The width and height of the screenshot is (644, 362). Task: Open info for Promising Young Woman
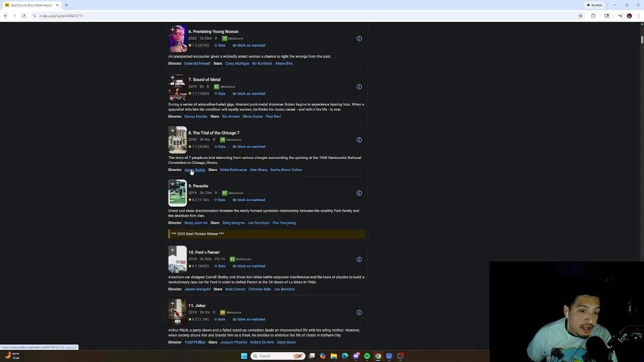[x=359, y=39]
